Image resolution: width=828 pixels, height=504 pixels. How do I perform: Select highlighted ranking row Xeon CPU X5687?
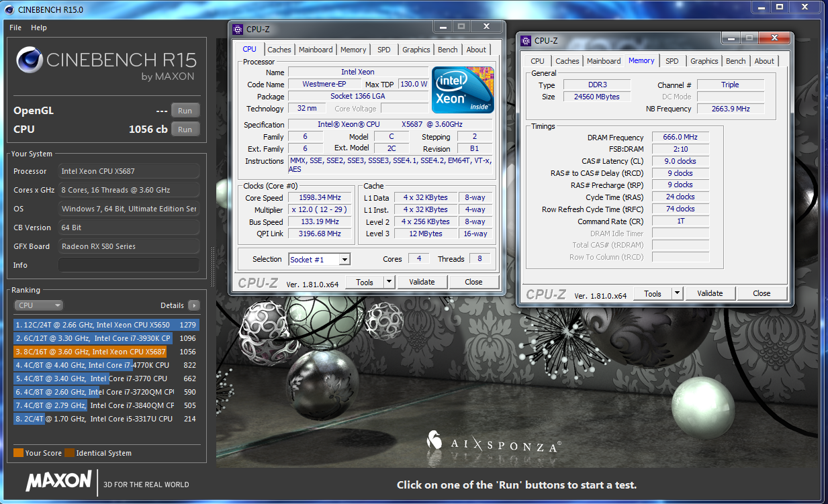(106, 352)
